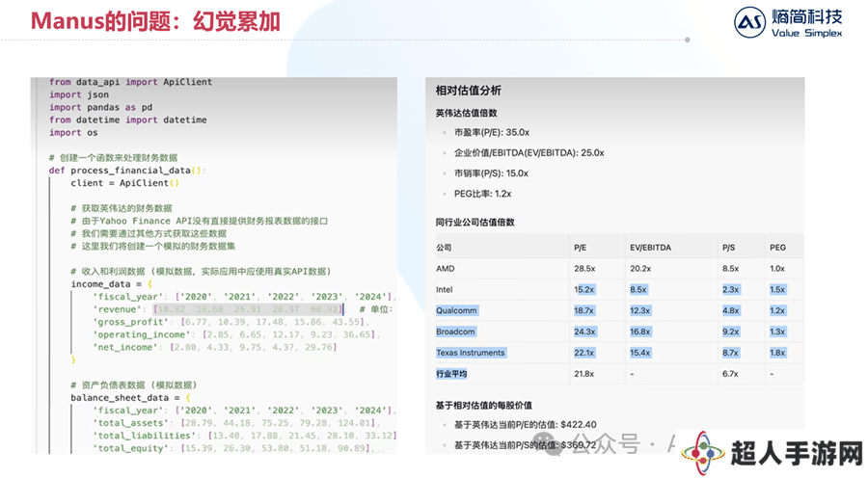Click Intel's P/E value "15.2x"

click(x=584, y=289)
